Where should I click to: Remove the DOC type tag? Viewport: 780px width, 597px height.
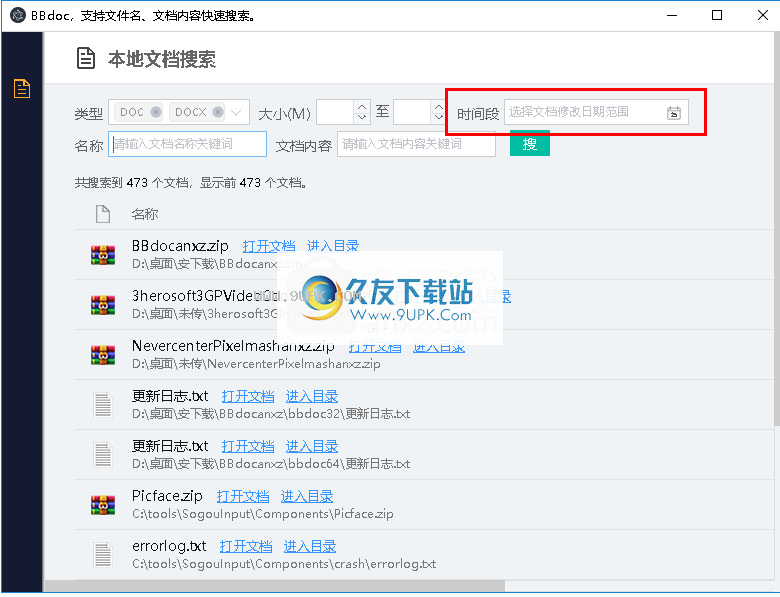(156, 112)
